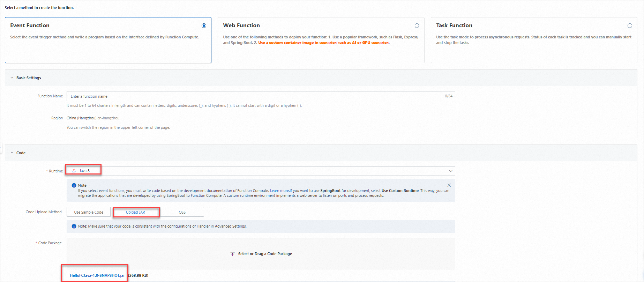Viewport: 644px width, 282px height.
Task: Open the Learn more link
Action: pyautogui.click(x=279, y=191)
